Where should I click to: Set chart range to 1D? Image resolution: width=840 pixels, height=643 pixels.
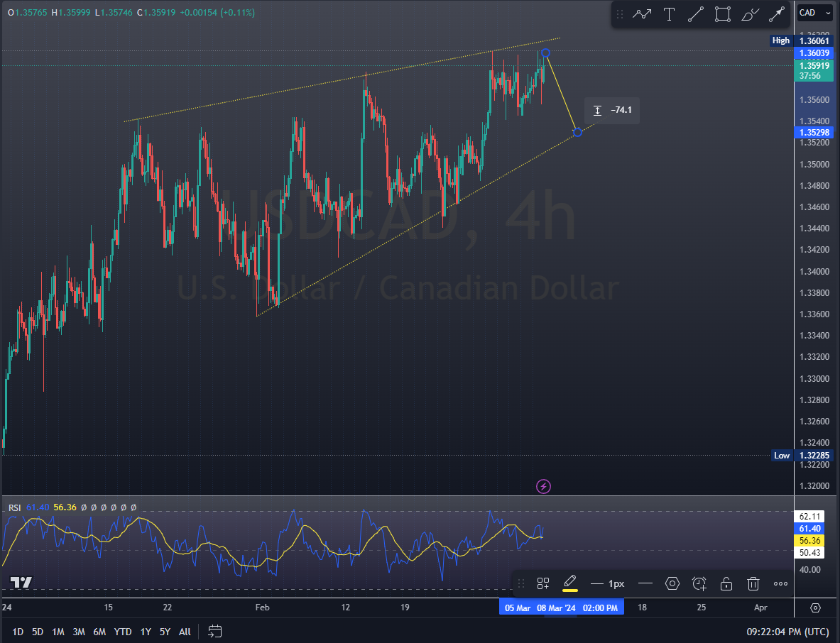18,632
